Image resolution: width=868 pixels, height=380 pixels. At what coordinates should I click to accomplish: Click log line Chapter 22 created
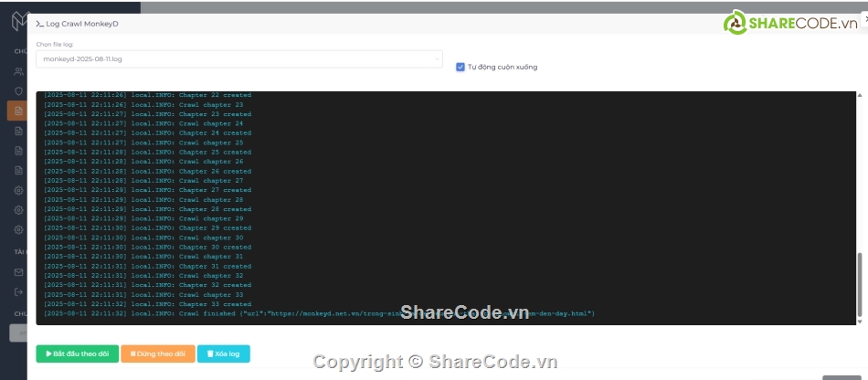[147, 95]
